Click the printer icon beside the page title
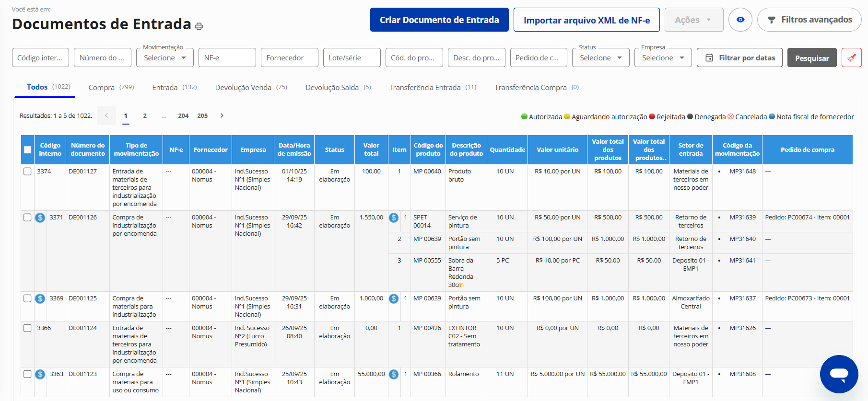The height and width of the screenshot is (401, 868). click(199, 26)
